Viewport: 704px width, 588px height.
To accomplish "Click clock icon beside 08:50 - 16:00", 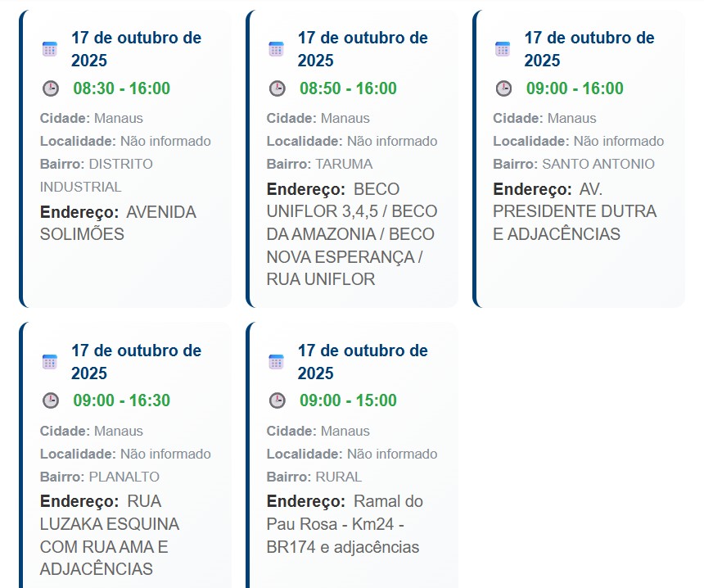I will pos(278,88).
